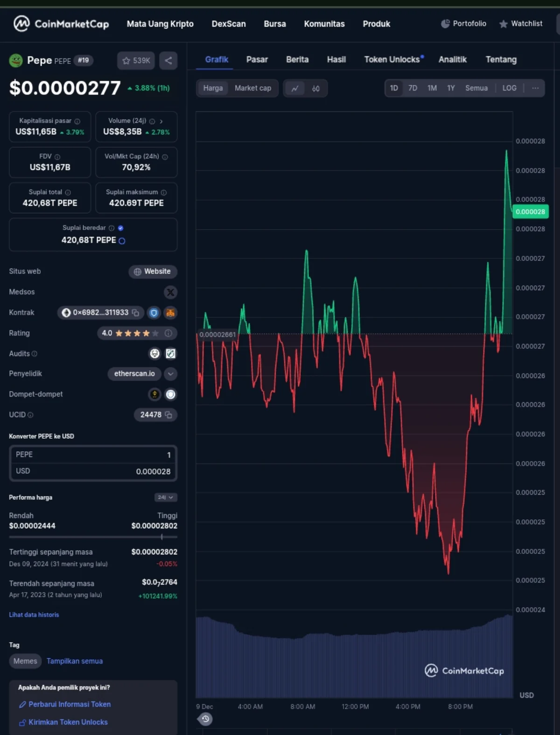Select the Harga chart mode
This screenshot has height=735, width=560.
click(213, 88)
